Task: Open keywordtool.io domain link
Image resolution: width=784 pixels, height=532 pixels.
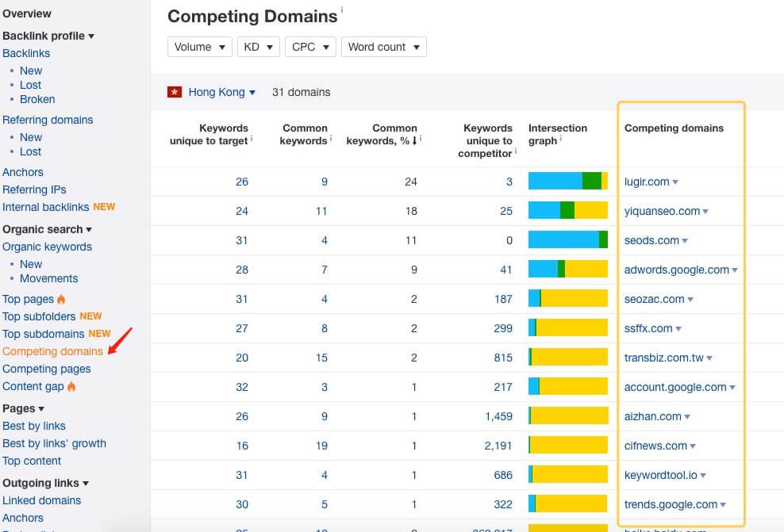Action: coord(660,475)
